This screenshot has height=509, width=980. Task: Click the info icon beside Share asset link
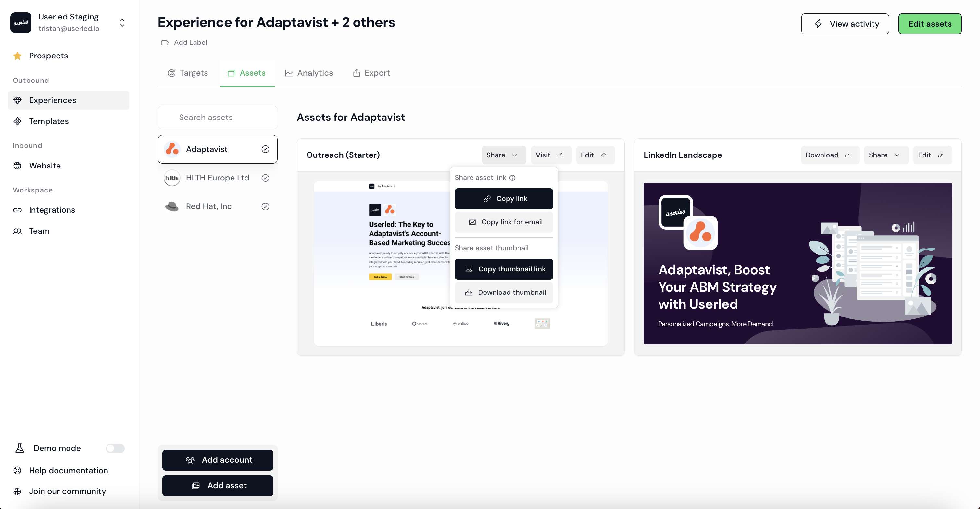point(512,178)
